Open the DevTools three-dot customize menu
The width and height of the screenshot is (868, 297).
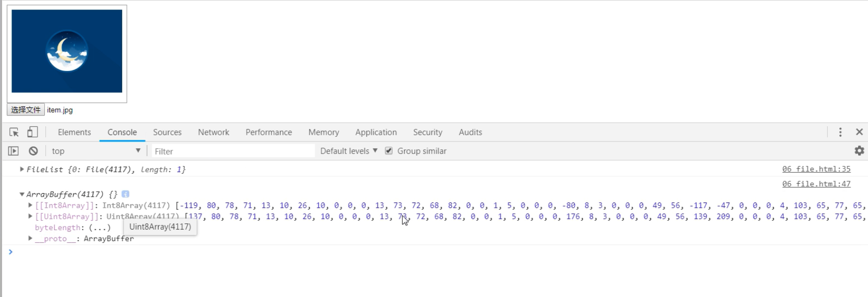[840, 132]
